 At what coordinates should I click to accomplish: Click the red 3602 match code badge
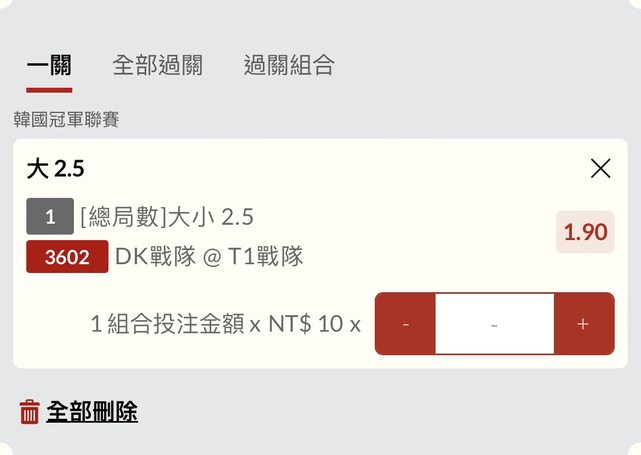point(67,257)
